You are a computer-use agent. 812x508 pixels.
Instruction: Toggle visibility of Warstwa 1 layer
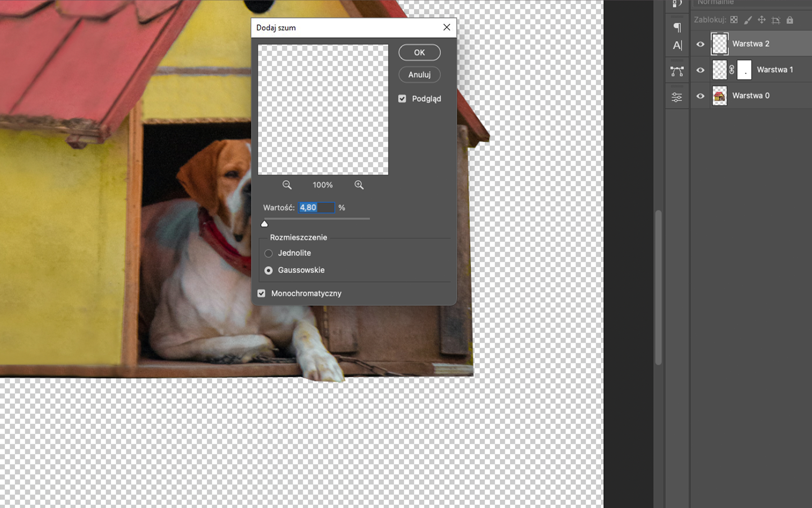point(700,70)
